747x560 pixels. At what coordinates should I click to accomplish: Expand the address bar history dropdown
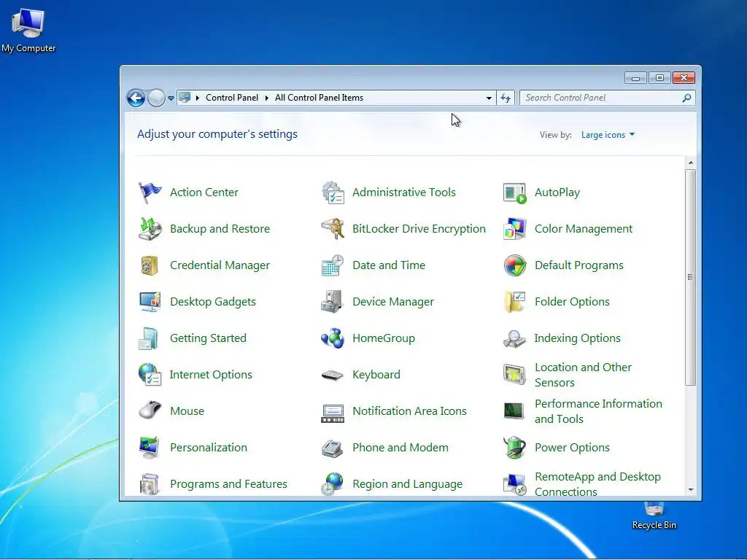coord(489,98)
